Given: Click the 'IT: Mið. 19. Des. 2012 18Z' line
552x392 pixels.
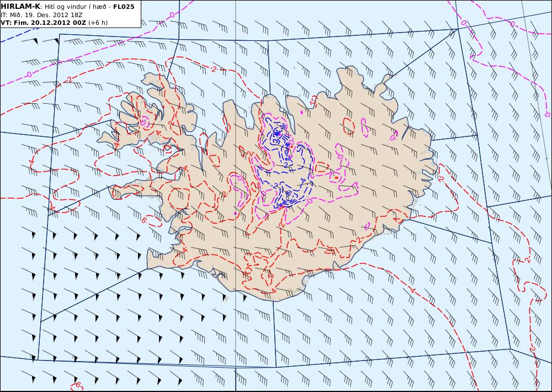Looking at the screenshot, I should pos(41,15).
